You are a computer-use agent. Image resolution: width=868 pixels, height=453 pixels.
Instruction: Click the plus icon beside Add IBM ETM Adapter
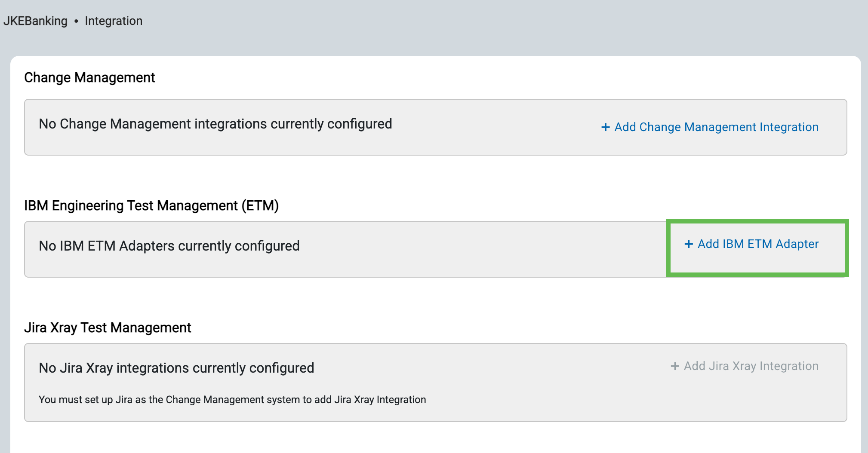point(689,244)
